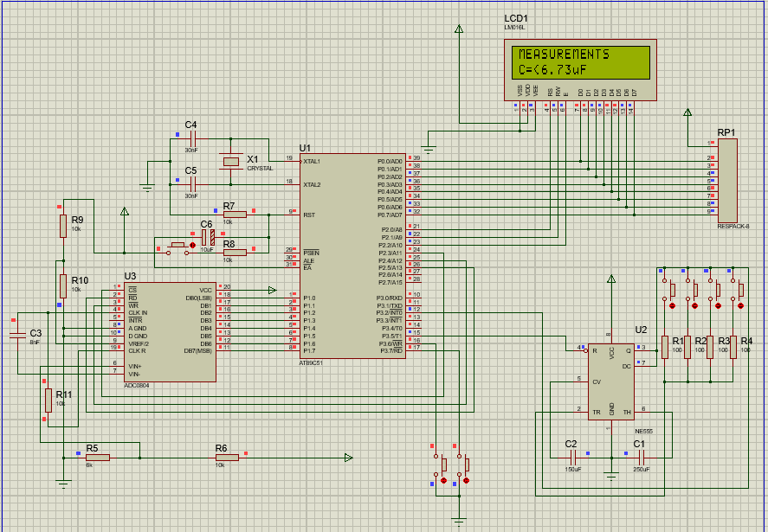This screenshot has height=532, width=768.
Task: Click the C6 electrolytic capacitor
Action: coord(206,236)
